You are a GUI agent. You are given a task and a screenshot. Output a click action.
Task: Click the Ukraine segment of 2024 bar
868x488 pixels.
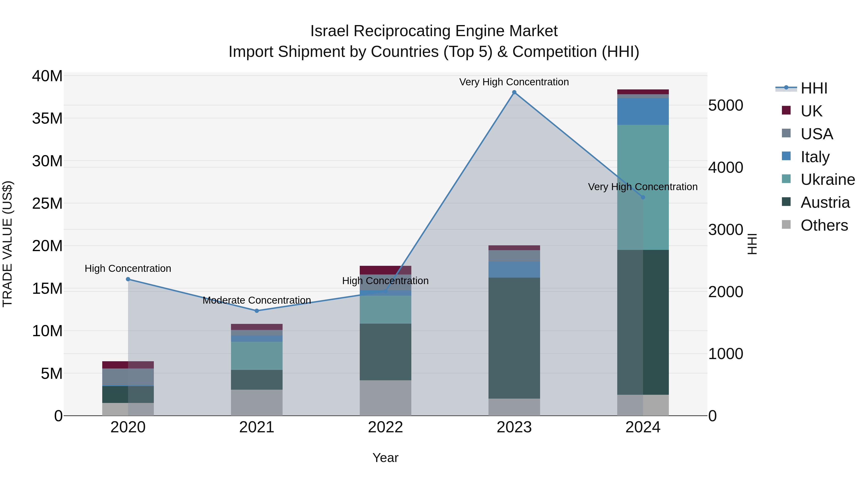pyautogui.click(x=643, y=187)
